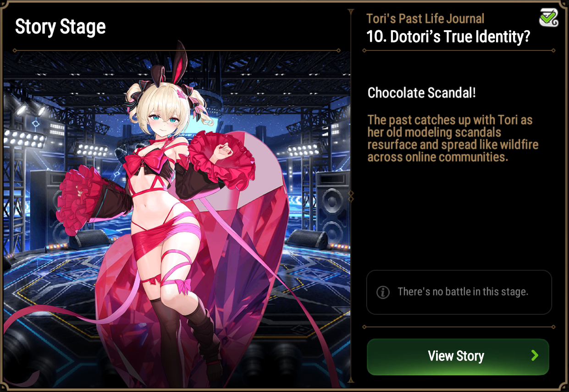Click the Dotori's True Identity stage title
The height and width of the screenshot is (392, 569).
pos(448,37)
